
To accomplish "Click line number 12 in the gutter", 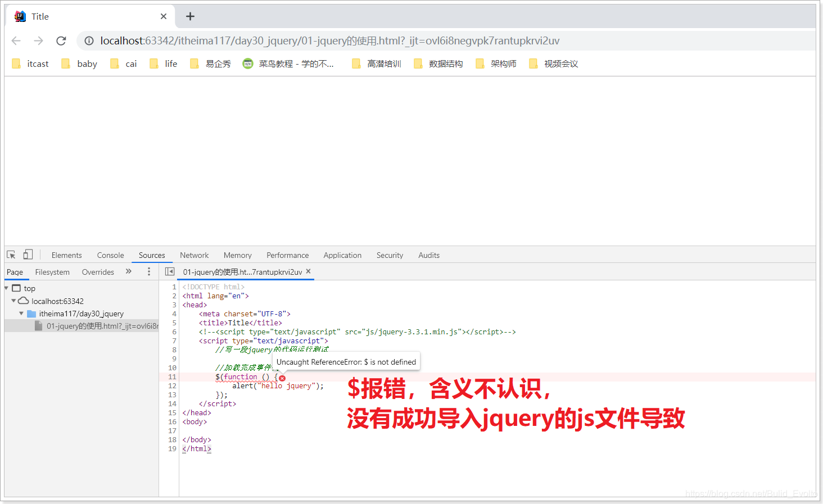I will [172, 386].
